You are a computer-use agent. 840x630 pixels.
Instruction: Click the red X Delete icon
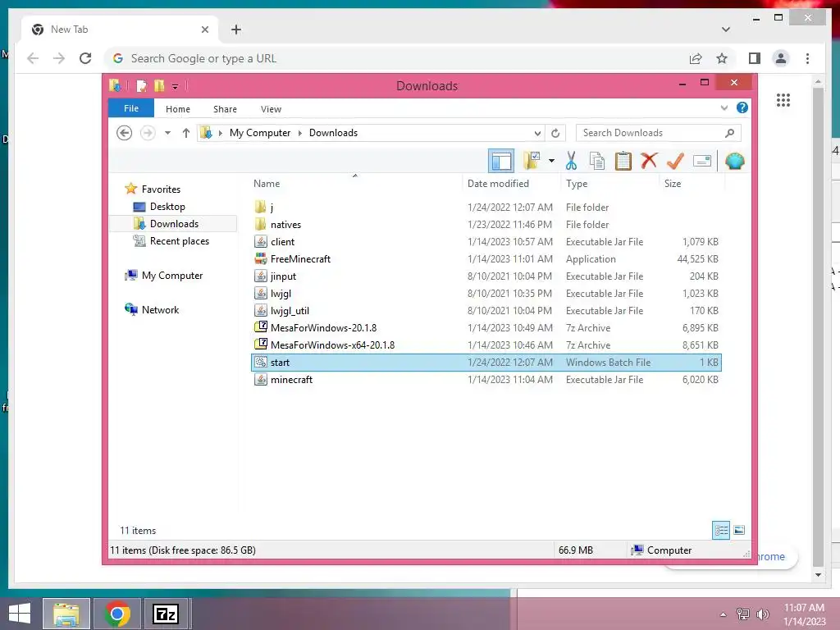649,160
